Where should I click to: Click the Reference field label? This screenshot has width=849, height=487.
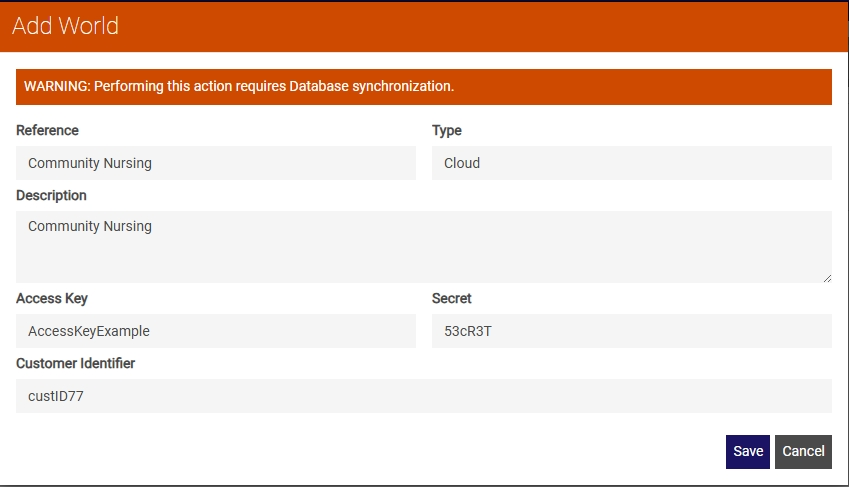click(x=47, y=131)
